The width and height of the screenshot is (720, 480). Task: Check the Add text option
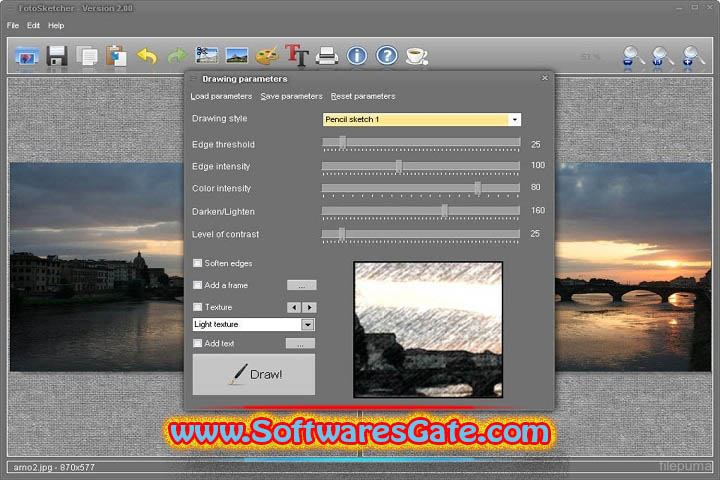click(x=197, y=343)
